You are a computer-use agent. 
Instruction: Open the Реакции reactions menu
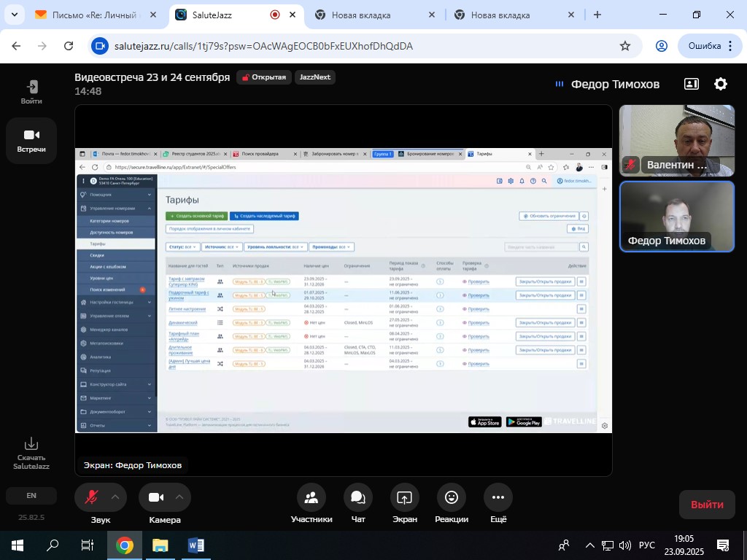coord(452,498)
